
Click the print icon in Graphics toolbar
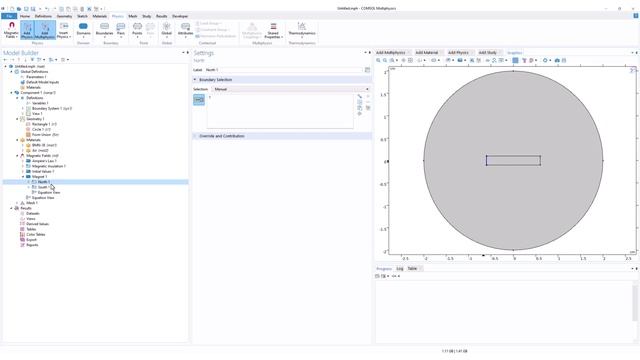tap(564, 60)
